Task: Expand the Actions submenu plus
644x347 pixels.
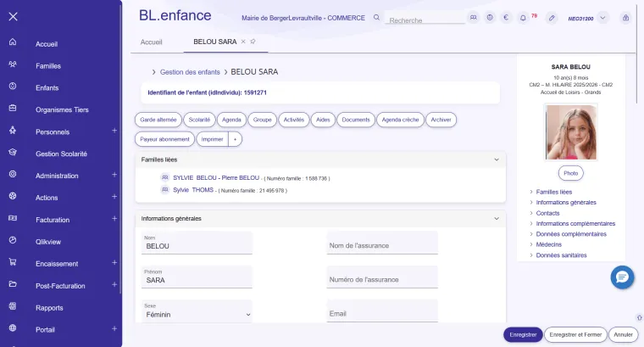Action: tap(114, 197)
